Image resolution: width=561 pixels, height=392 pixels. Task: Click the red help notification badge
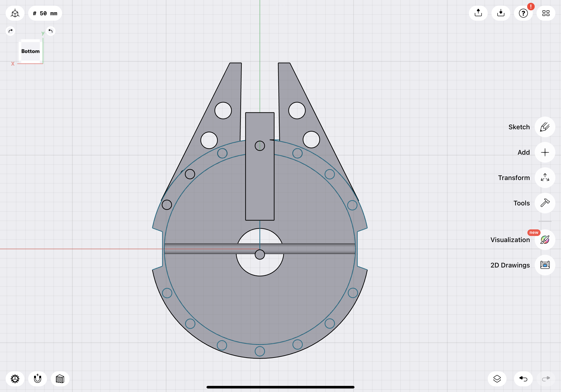[531, 7]
